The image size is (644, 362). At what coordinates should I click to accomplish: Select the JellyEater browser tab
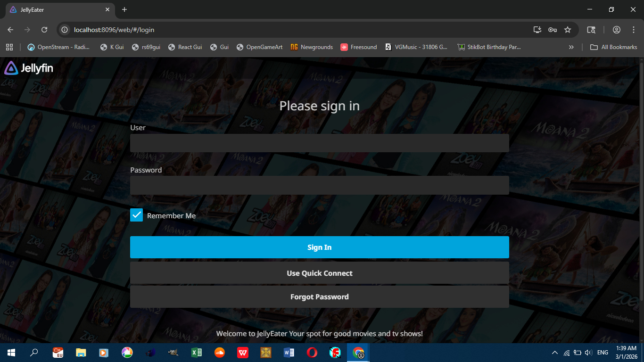pos(57,9)
